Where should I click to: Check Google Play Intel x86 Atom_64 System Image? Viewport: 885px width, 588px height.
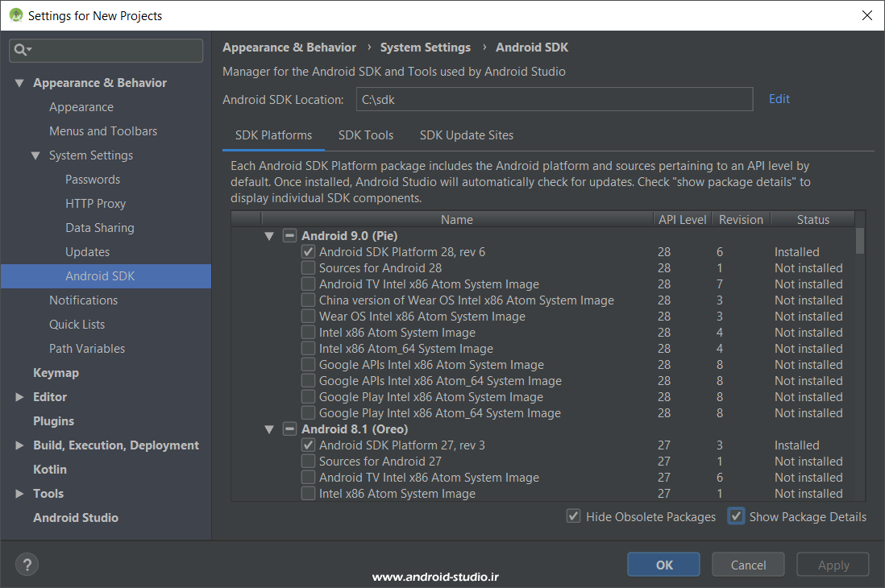(x=308, y=413)
